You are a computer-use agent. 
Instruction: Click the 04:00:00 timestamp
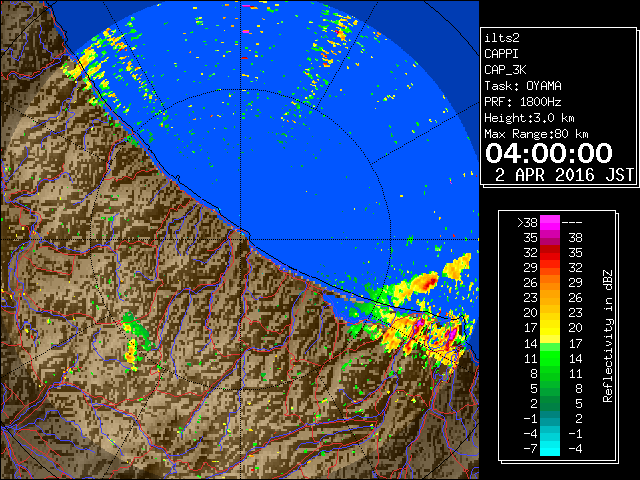pos(549,153)
